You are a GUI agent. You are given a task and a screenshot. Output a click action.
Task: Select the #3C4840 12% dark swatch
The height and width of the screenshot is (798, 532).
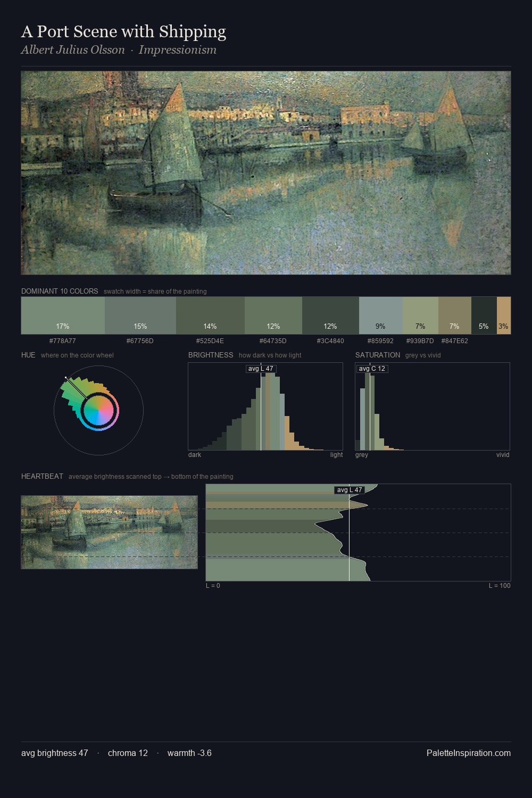pyautogui.click(x=330, y=315)
